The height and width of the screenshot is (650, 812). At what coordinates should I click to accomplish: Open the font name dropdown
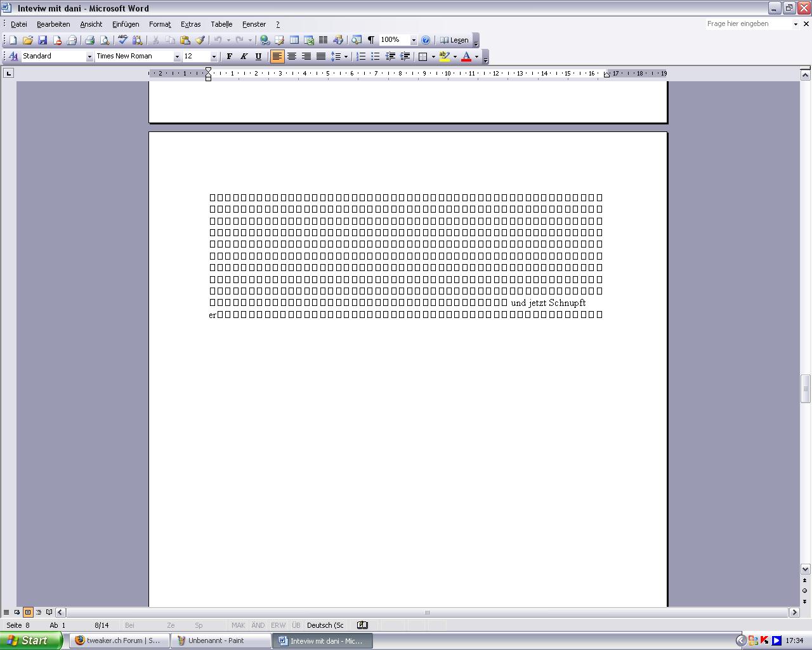[x=177, y=56]
